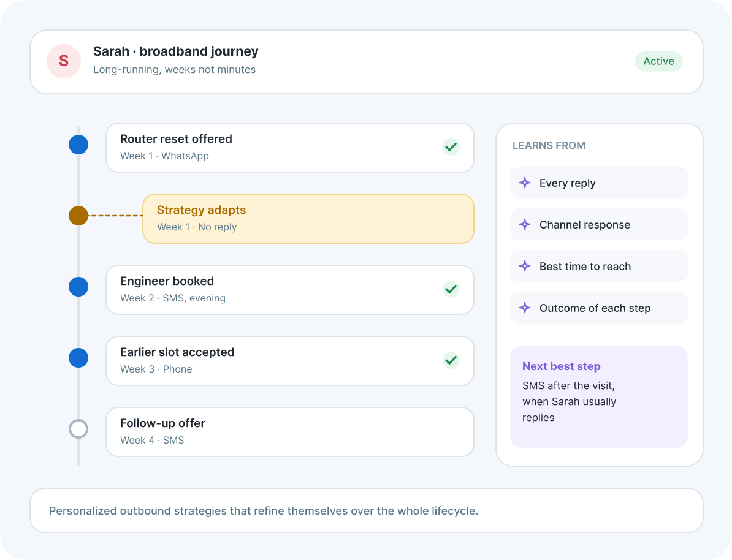732x560 pixels.
Task: Click the LEARNS FROM heading
Action: 549,146
